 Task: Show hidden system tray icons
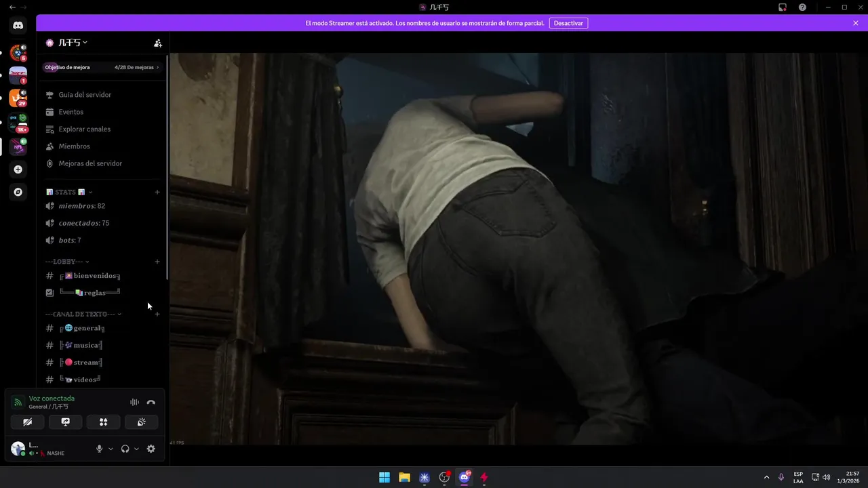pos(766,477)
